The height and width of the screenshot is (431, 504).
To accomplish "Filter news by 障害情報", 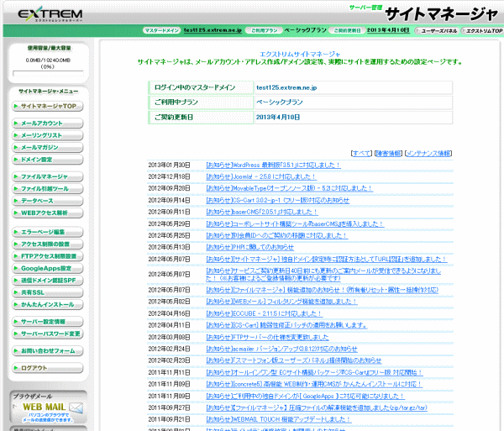I will (x=387, y=154).
